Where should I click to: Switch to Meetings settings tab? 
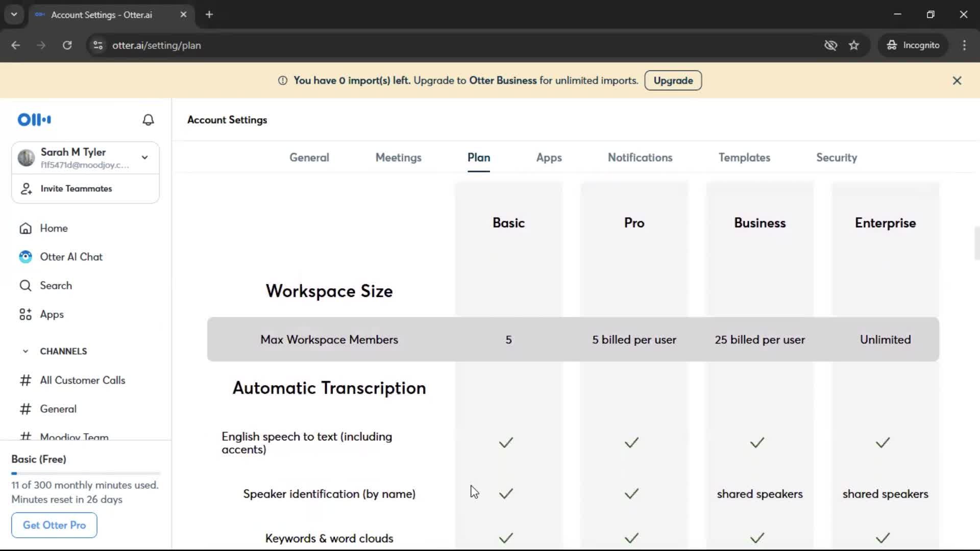pyautogui.click(x=399, y=158)
